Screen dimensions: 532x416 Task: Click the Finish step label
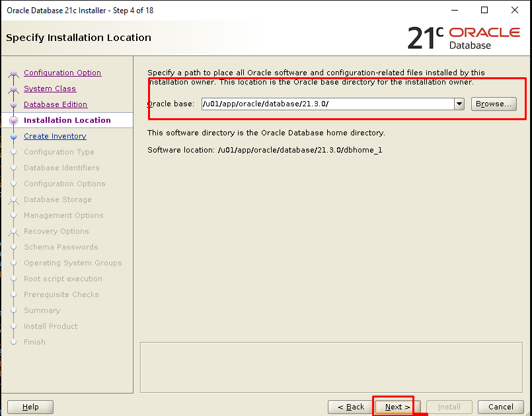point(34,342)
